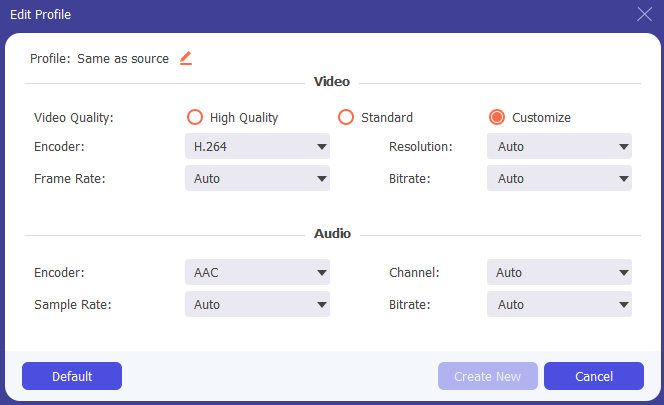Expand the video Bitrate dropdown
Screen dimensions: 664x405
[x=559, y=179]
